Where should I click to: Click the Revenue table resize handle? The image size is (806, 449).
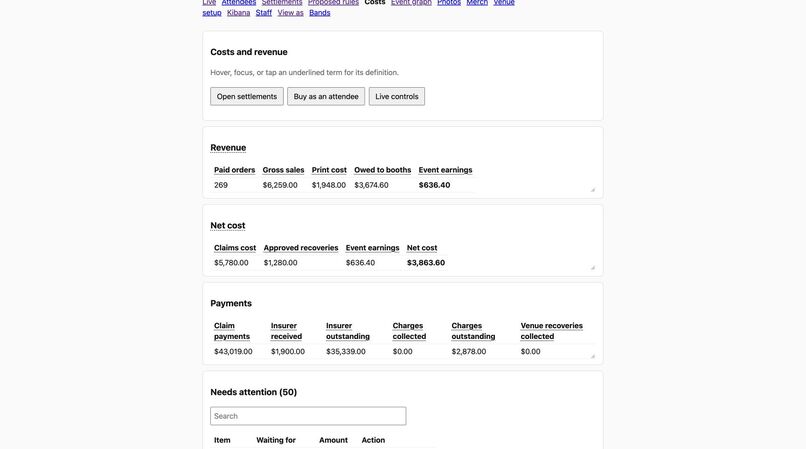click(592, 190)
